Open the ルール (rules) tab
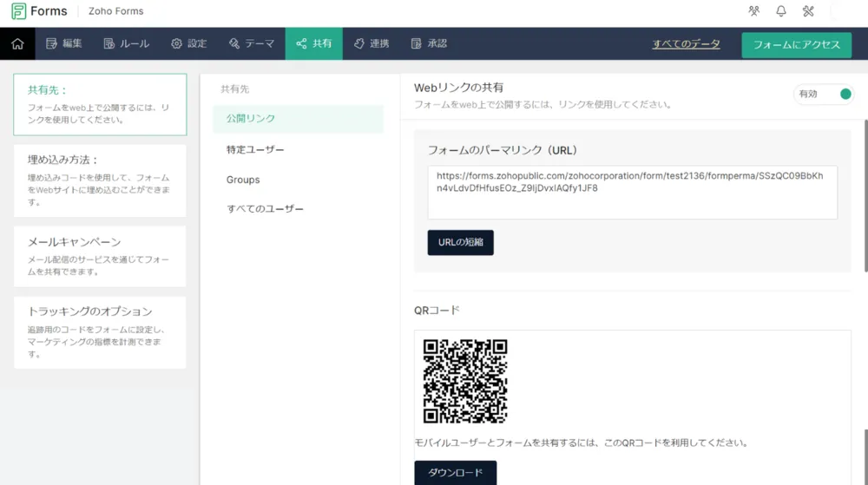Screen dimensions: 868x485 pos(126,43)
